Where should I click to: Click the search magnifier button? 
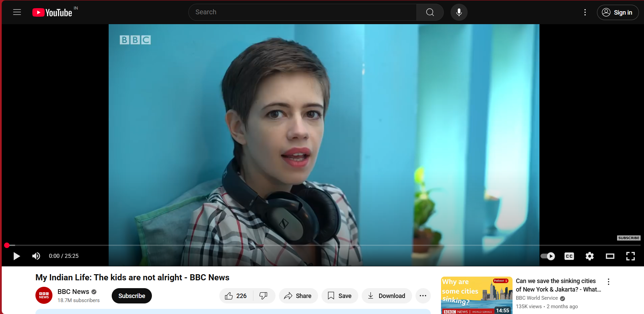(x=430, y=12)
